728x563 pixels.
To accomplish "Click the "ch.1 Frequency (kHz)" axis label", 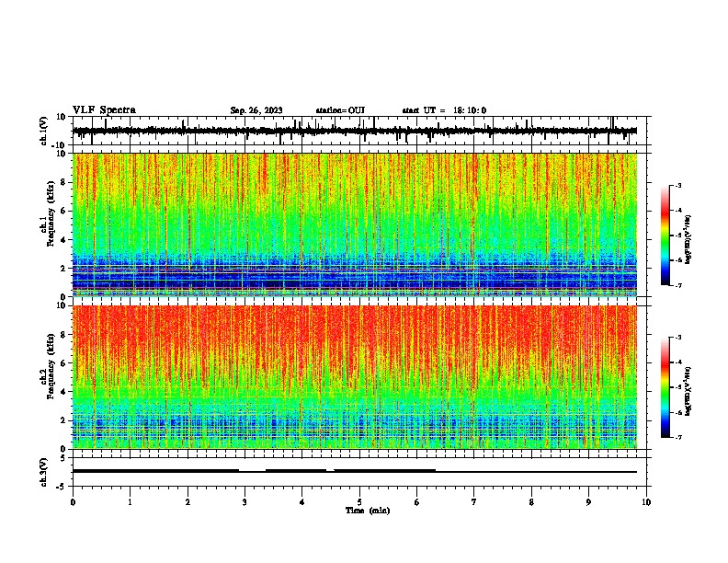I will click(47, 214).
